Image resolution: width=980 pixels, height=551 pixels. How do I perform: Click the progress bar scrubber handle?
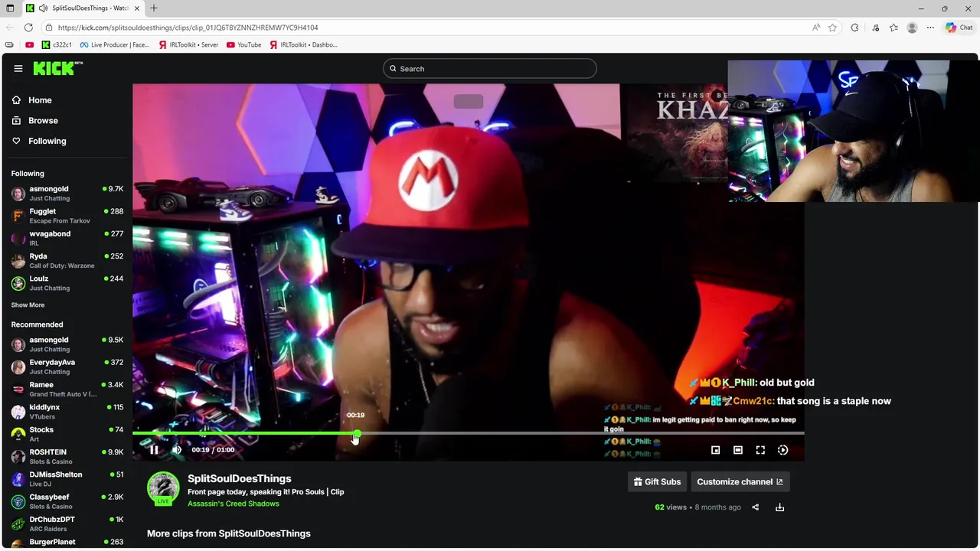click(x=357, y=434)
